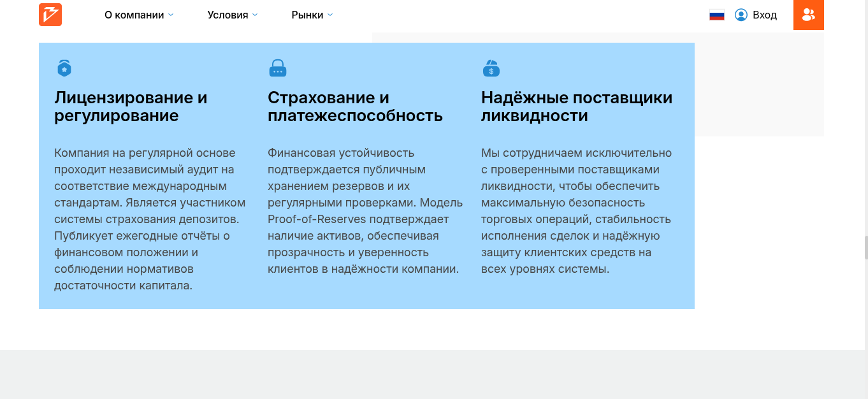Click the paragraph starting Компания на регулярной основе
Screen dimensions: 868x399
coord(150,219)
